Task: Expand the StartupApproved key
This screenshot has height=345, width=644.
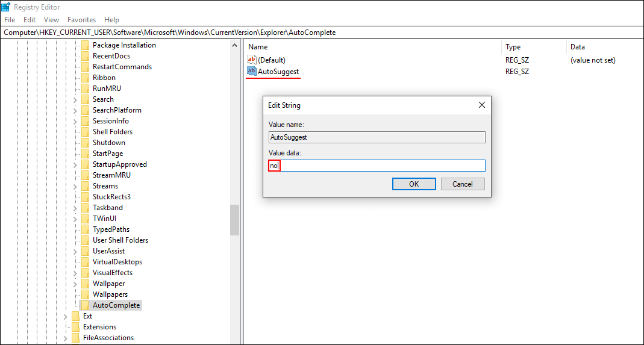Action: tap(75, 164)
